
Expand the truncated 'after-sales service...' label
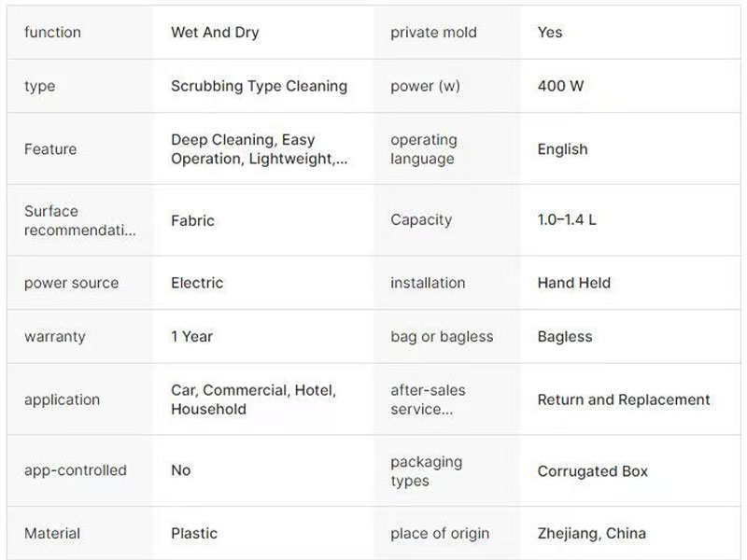[428, 399]
